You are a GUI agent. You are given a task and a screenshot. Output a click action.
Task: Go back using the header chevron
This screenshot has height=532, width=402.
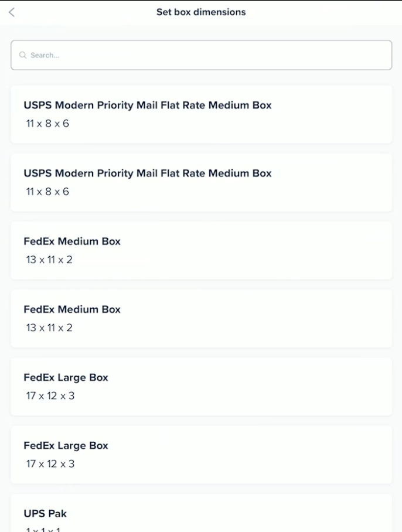tap(12, 12)
